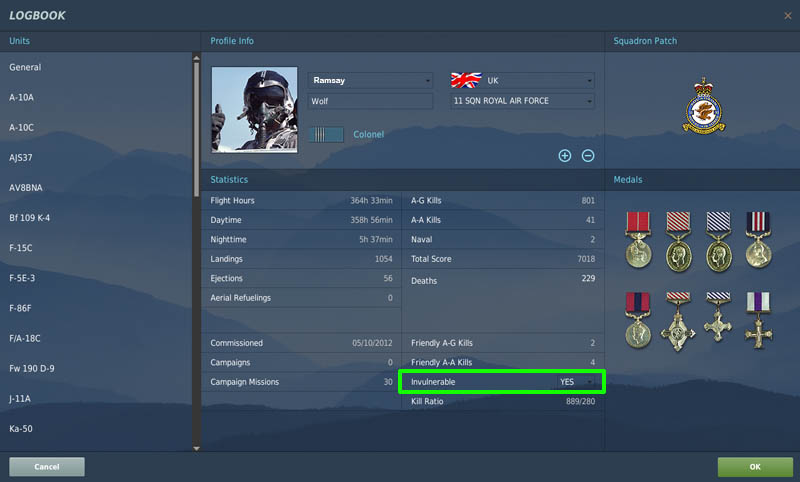
Task: Edit the callsign field containing Wolf
Action: 370,101
